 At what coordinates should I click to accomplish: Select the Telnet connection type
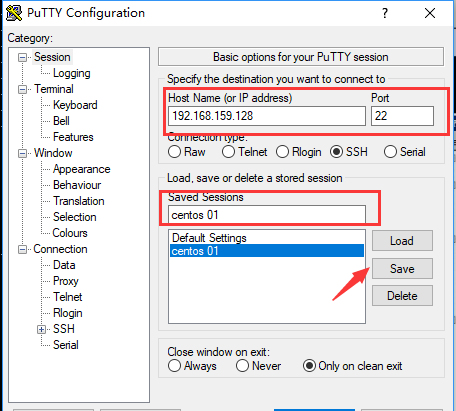coord(229,152)
